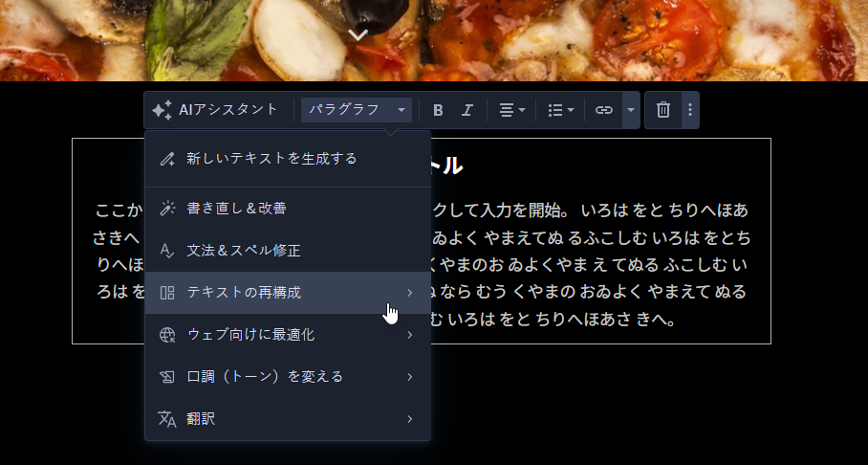The width and height of the screenshot is (868, 465).
Task: Open the AIアシスタント menu button
Action: coord(215,110)
